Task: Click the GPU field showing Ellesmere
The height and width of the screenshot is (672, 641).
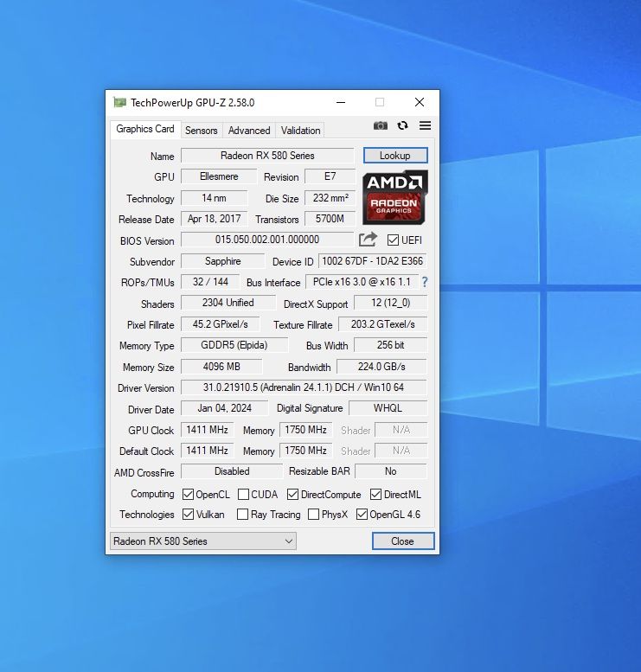Action: click(219, 176)
